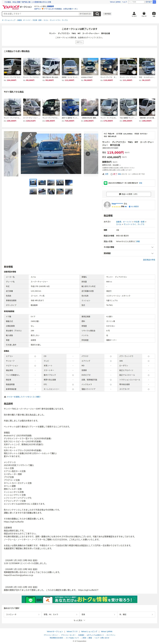Viewport: 159px width, 644px height.
Task: Click the ＋条件指定 button
Action: (107, 14)
